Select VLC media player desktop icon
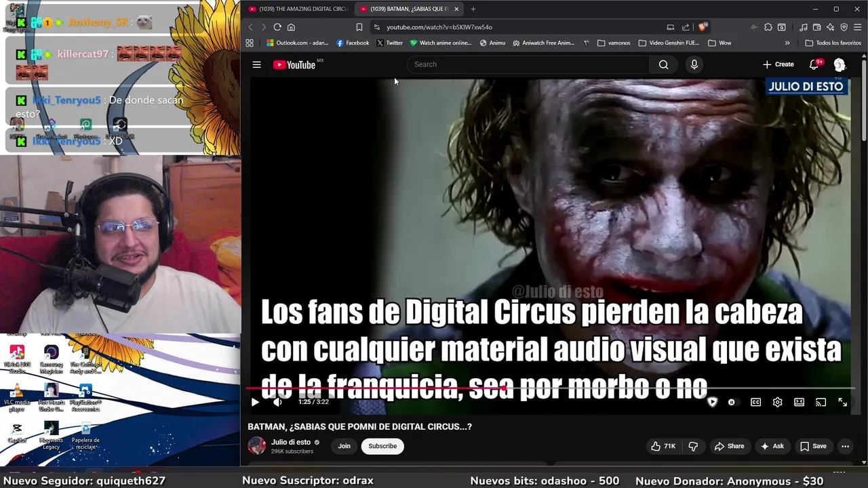This screenshot has height=488, width=868. coord(17,399)
